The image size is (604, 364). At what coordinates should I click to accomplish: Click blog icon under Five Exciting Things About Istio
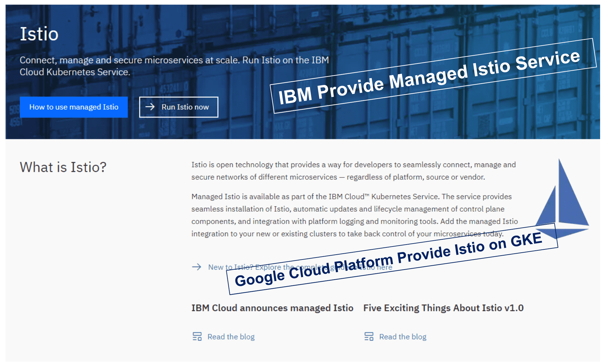point(369,336)
